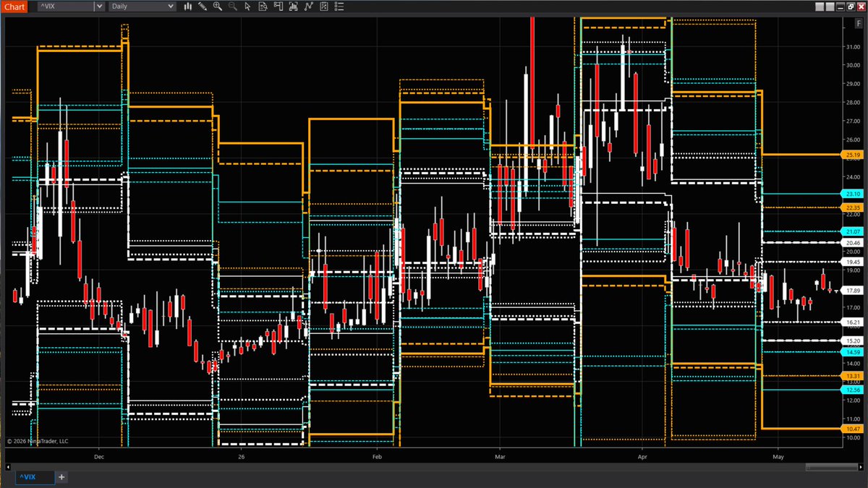Click the 25.19 orange price marker

852,155
